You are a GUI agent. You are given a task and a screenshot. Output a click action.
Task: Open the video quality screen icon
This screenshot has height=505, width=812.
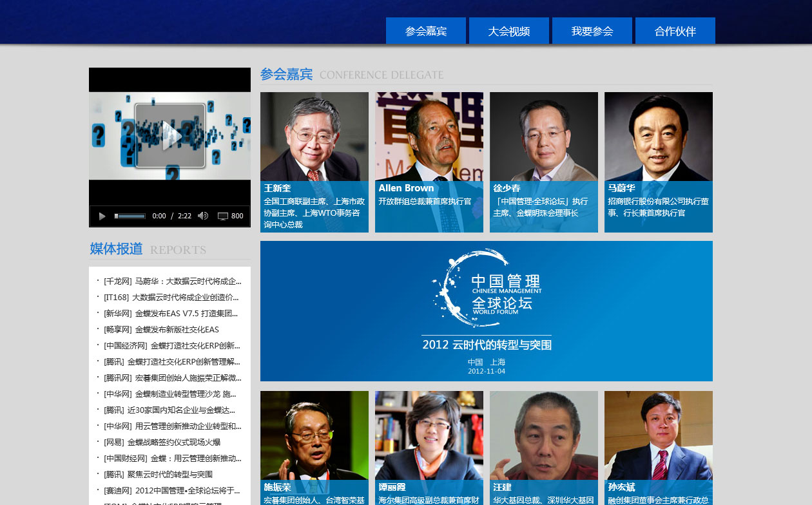(223, 216)
